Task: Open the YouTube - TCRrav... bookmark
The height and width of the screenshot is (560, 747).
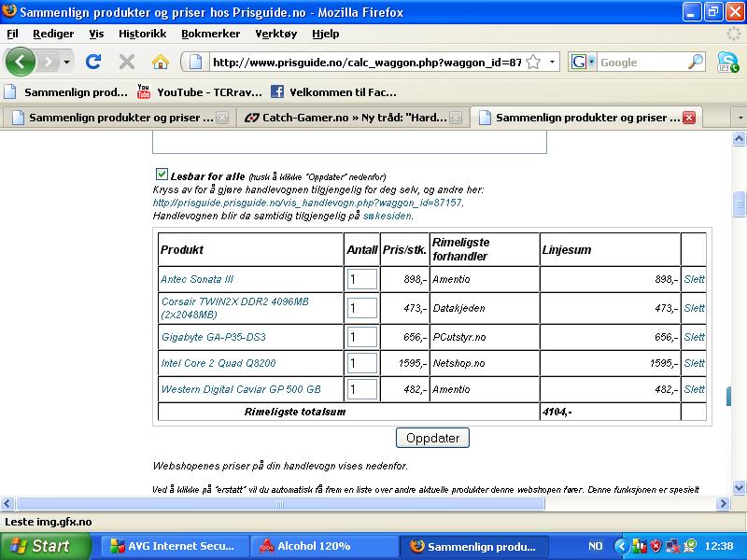Action: (199, 91)
